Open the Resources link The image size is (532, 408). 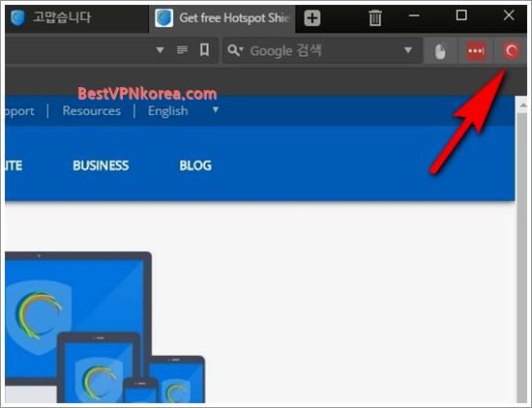pos(92,111)
